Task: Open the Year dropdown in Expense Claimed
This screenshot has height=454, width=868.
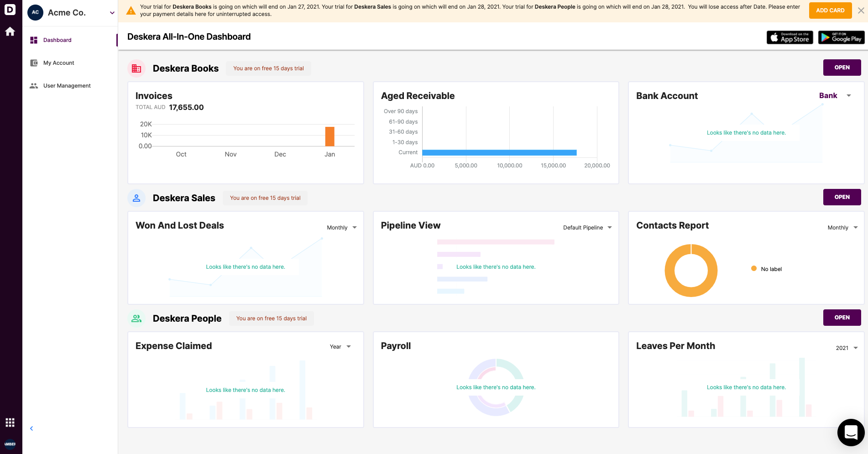Action: [x=340, y=347]
